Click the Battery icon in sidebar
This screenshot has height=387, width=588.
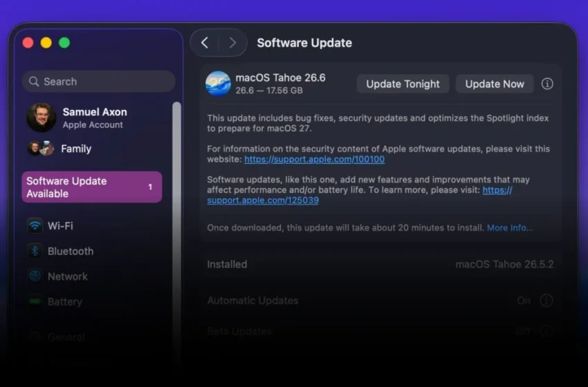click(35, 301)
